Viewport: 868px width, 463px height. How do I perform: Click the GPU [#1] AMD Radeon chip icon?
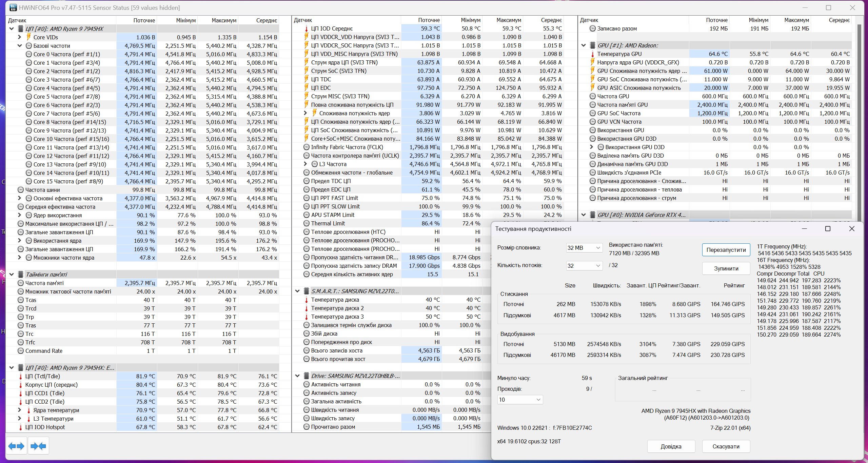click(x=593, y=45)
